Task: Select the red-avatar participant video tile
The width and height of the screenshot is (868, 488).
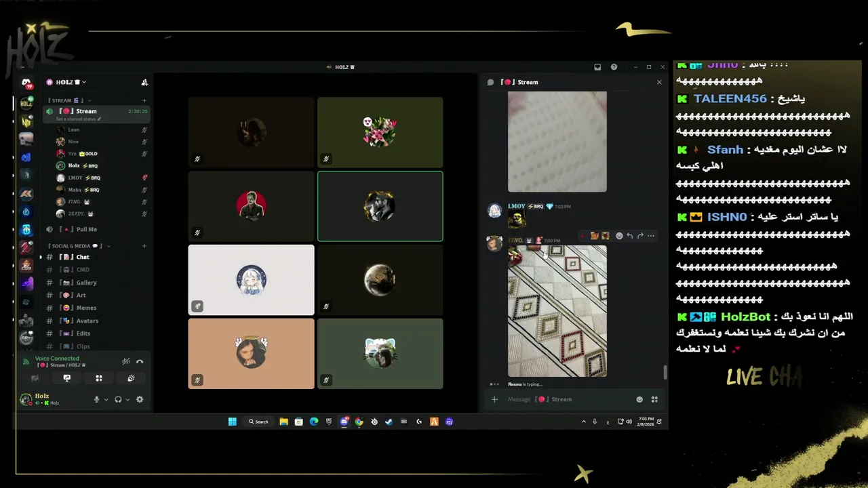Action: coord(251,206)
